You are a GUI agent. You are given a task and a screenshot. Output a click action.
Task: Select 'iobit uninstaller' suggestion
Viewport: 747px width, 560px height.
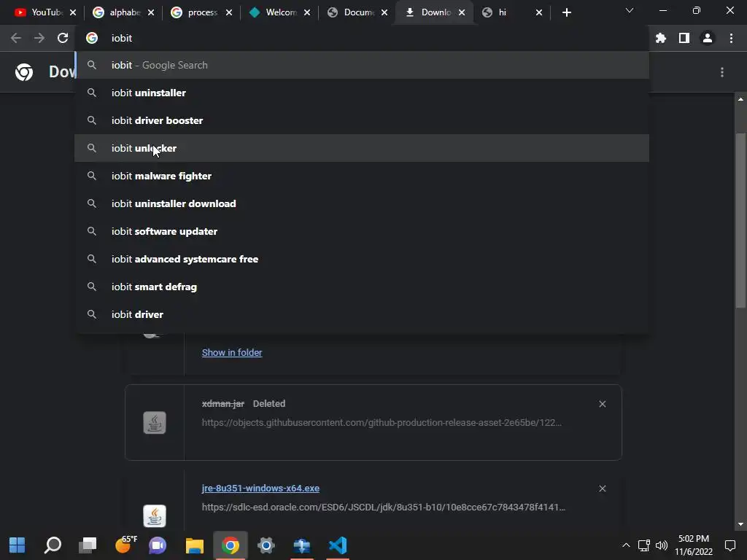coord(362,93)
